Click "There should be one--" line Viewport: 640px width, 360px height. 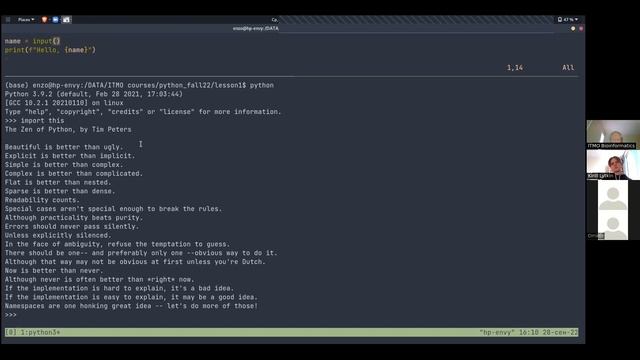141,253
